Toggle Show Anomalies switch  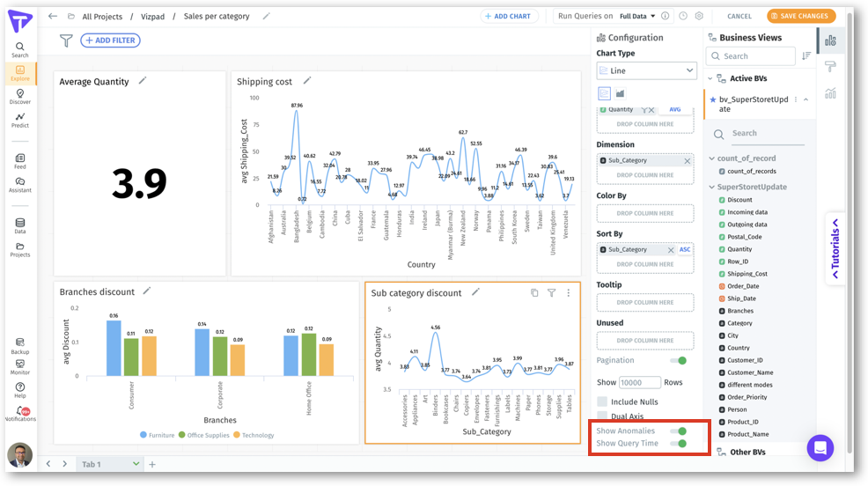[678, 431]
